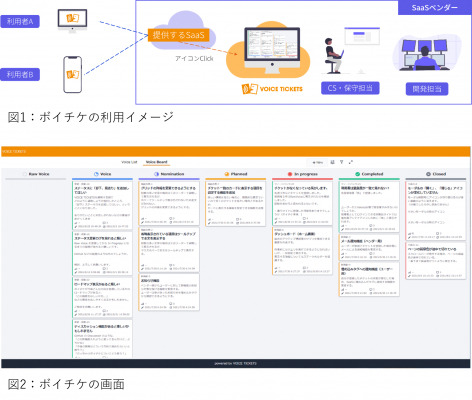Click the Completed green checkmark icon
The height and width of the screenshot is (400, 472).
click(357, 174)
